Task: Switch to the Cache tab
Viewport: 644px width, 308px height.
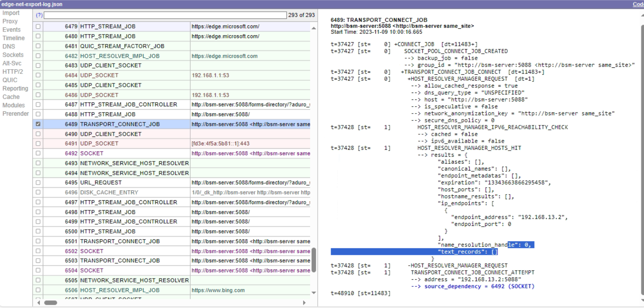Action: 11,97
